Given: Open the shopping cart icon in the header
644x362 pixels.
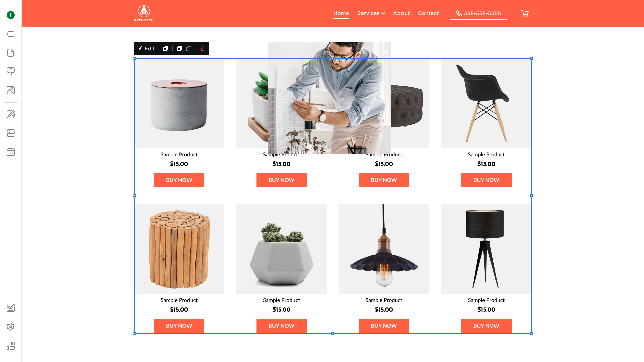Looking at the screenshot, I should tap(525, 13).
